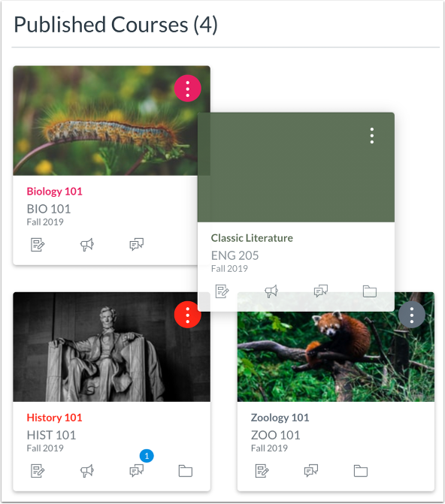The height and width of the screenshot is (504, 445).
Task: Open the Biology 101 course link
Action: (54, 192)
